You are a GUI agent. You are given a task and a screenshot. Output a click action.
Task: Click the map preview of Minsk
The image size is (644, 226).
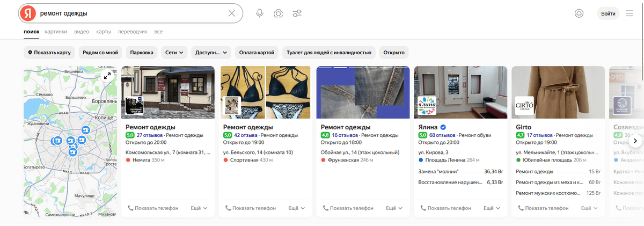point(70,142)
